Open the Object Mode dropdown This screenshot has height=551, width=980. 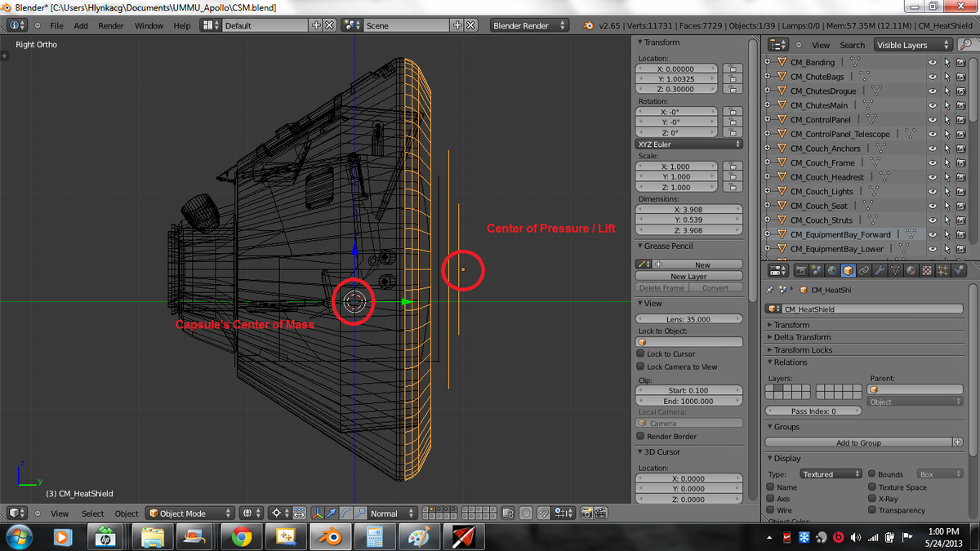click(190, 513)
